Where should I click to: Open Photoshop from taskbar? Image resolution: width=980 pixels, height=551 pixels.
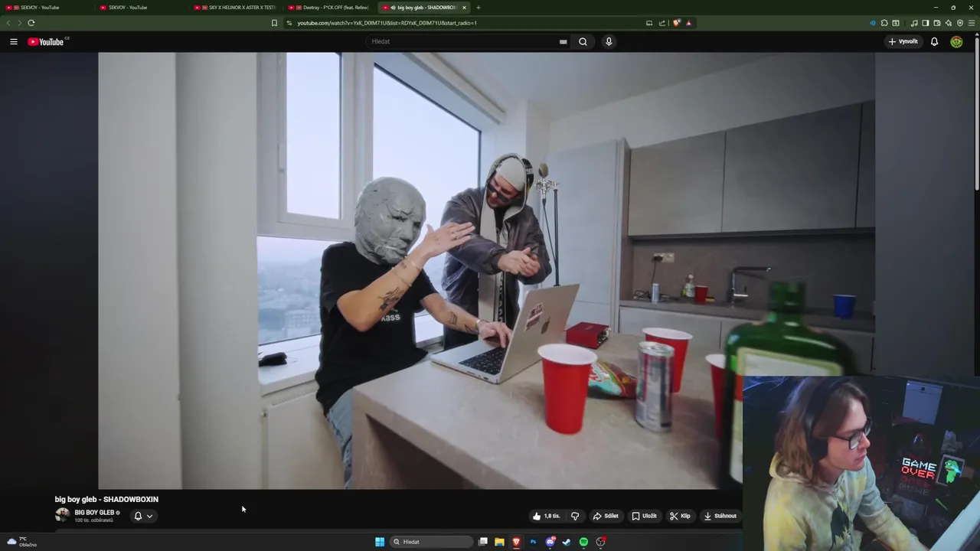click(x=533, y=542)
